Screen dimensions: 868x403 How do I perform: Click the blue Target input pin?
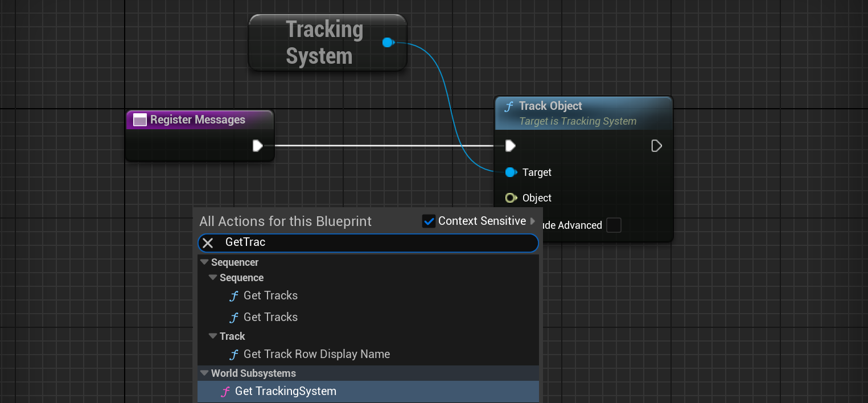511,172
